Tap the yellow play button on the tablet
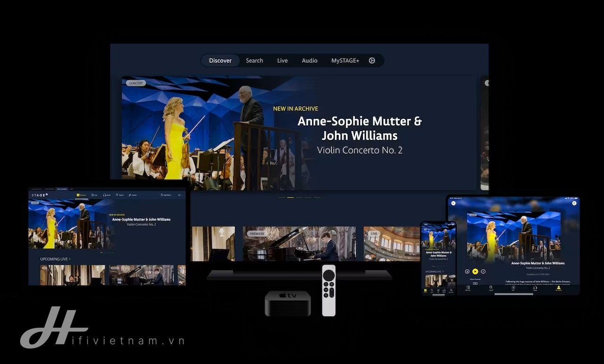604x364 pixels. tap(475, 271)
